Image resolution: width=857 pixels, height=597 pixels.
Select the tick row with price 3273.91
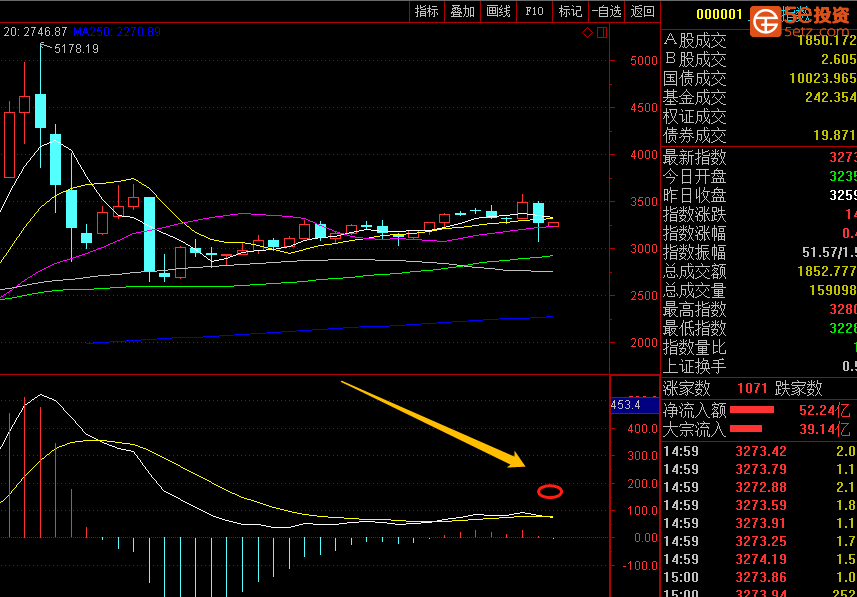[x=759, y=523]
